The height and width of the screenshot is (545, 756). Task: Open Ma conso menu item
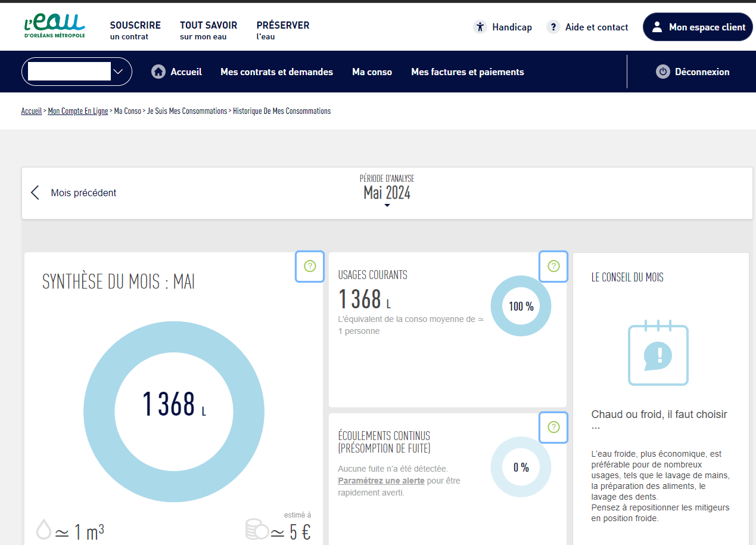372,72
